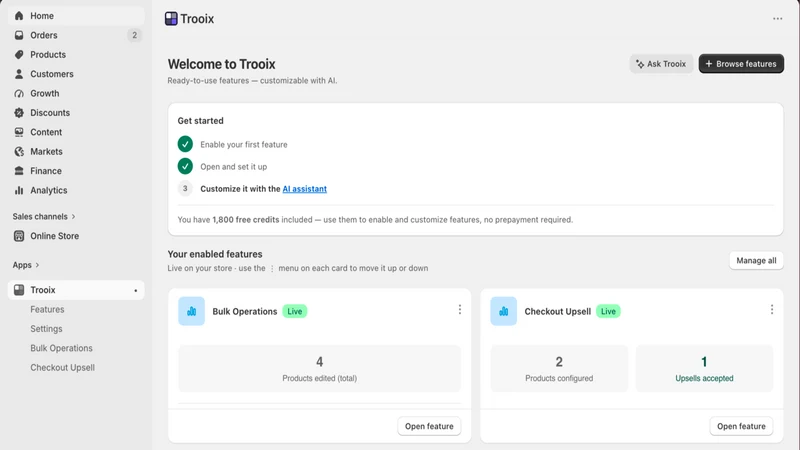Click the Customers person icon
This screenshot has height=450, width=800.
[19, 74]
